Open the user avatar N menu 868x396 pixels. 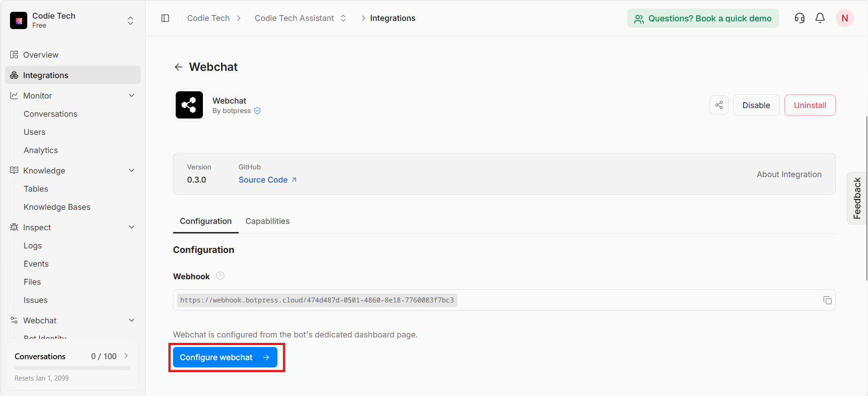[844, 18]
